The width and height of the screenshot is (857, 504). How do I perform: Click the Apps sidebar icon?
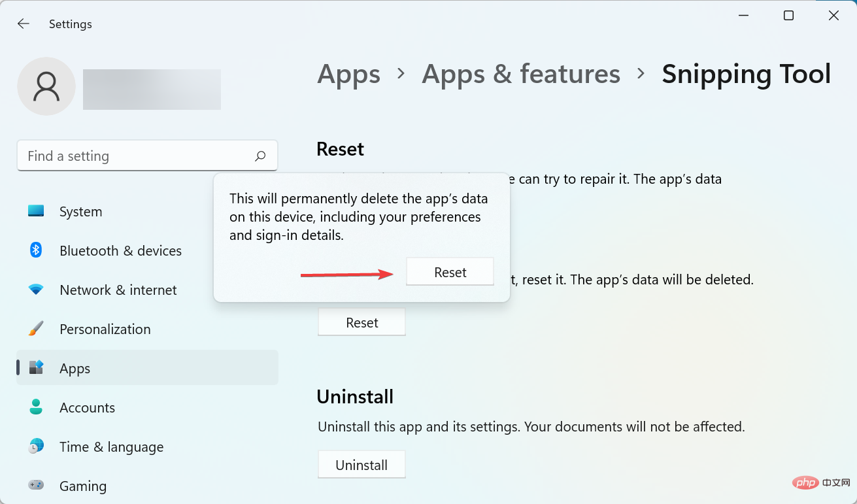36,367
